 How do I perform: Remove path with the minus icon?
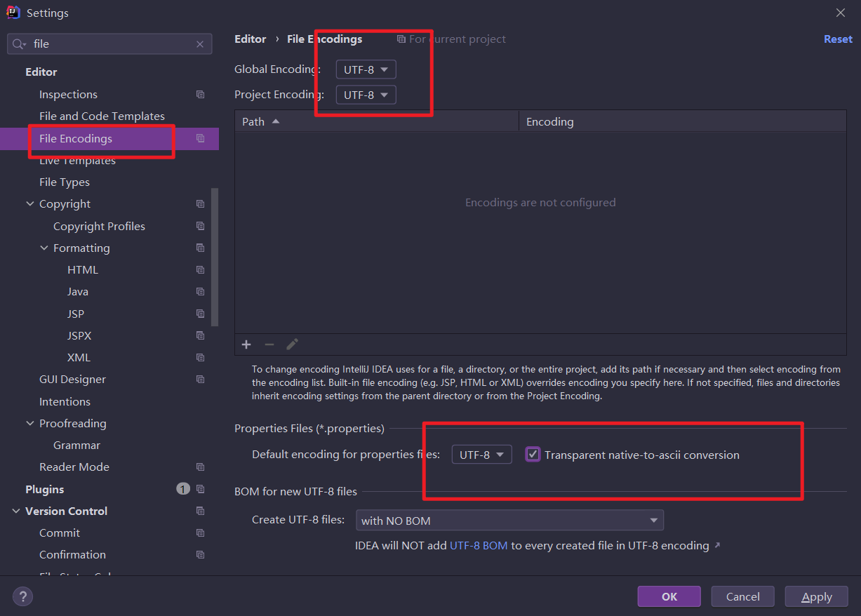coord(269,344)
